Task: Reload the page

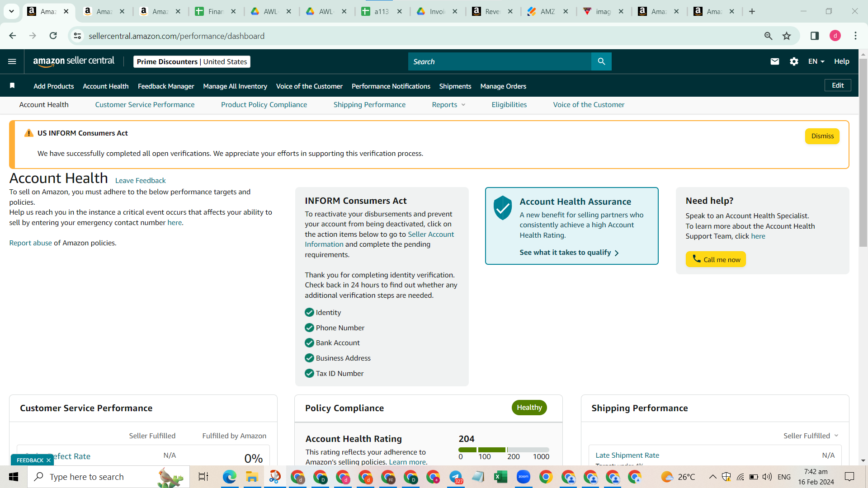Action: tap(53, 36)
